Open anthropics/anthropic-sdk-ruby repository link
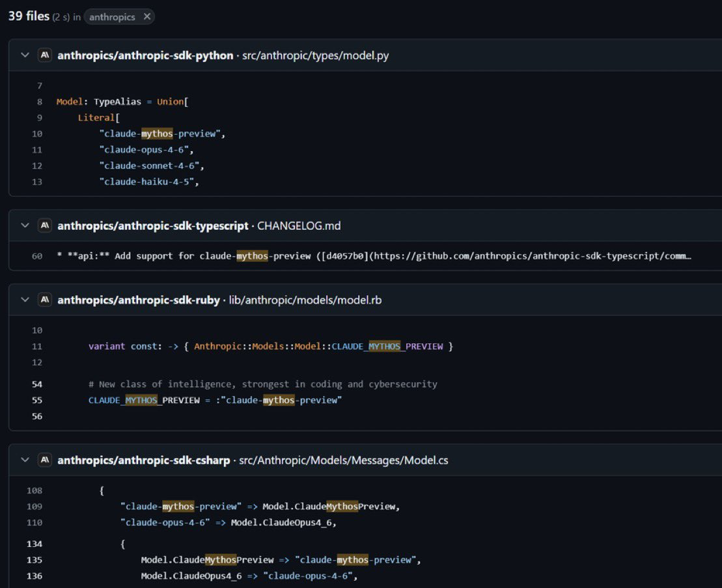The width and height of the screenshot is (722, 588). pyautogui.click(x=139, y=300)
